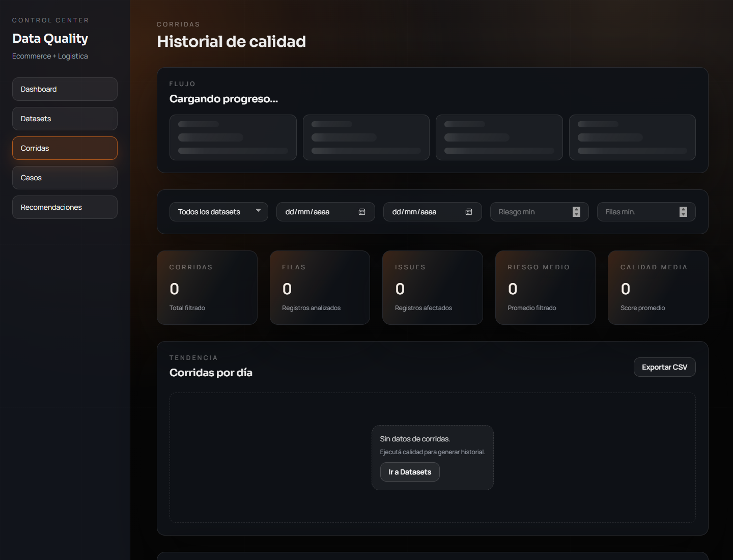Viewport: 733px width, 560px height.
Task: Click the Exportar CSV button
Action: (664, 367)
